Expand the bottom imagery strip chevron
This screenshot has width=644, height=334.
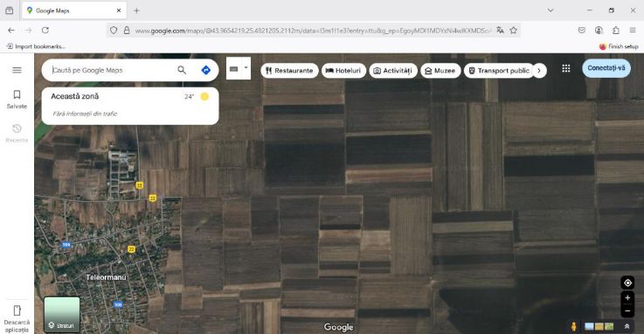point(627,326)
